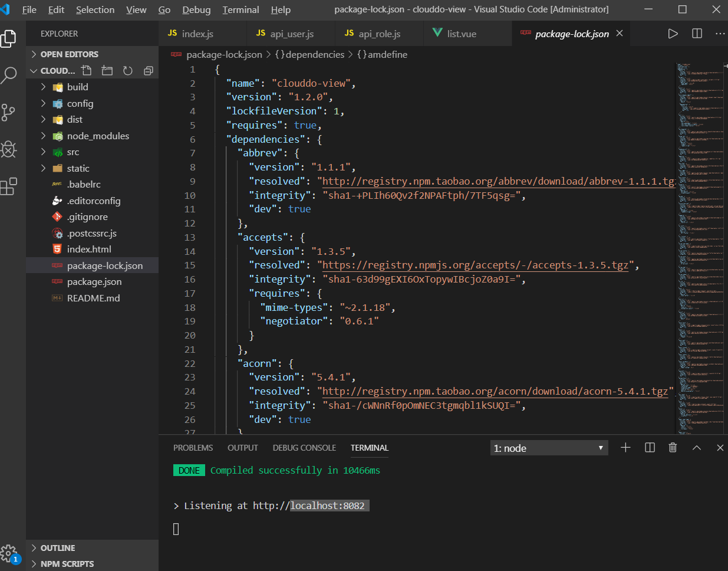Open the Extensions view
Screen dimensions: 728x571
[x=9, y=186]
